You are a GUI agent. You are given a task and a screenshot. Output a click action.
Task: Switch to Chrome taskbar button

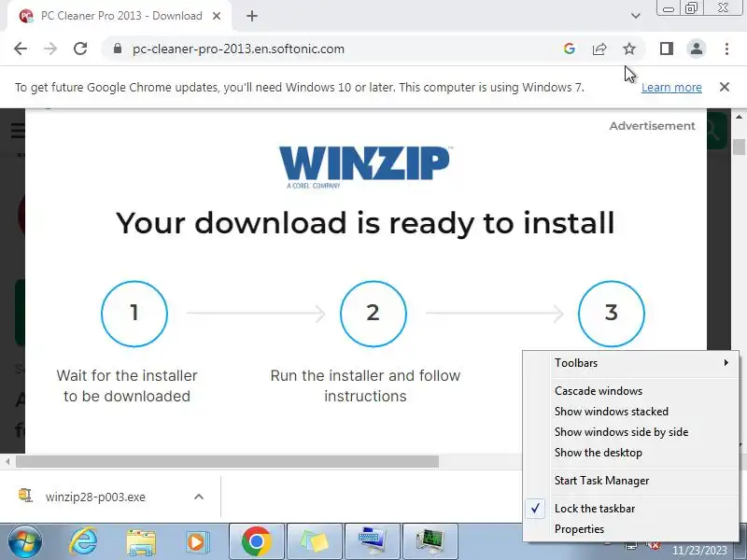[257, 542]
